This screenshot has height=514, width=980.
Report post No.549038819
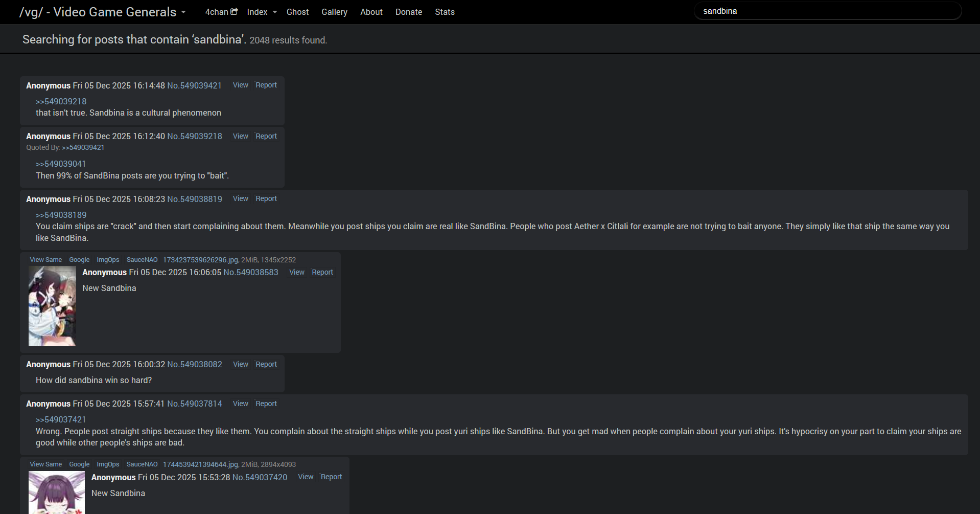click(x=266, y=198)
